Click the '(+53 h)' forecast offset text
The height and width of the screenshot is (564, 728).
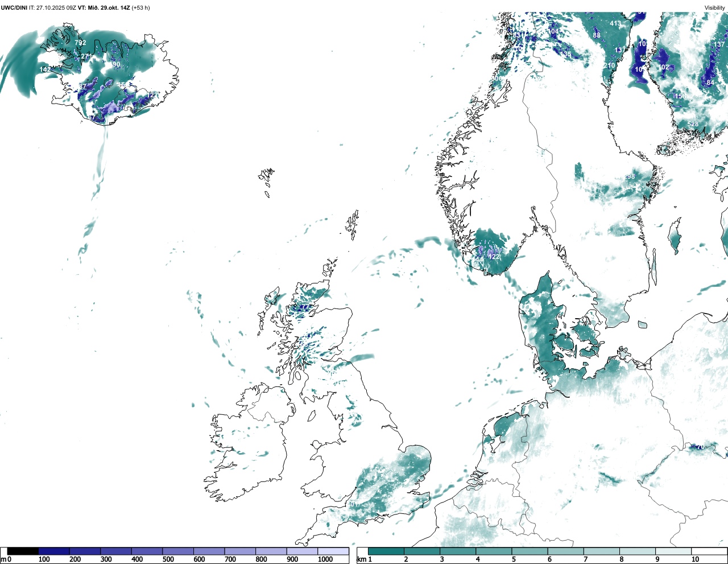tap(140, 8)
